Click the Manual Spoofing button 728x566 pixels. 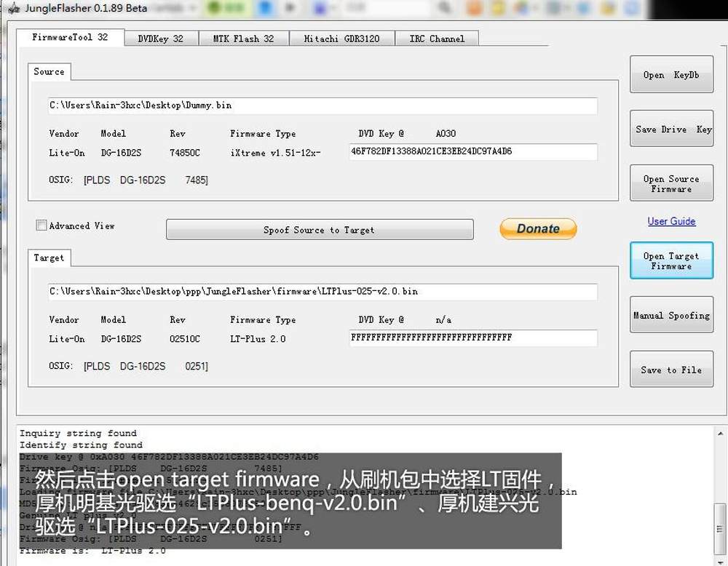tap(671, 315)
